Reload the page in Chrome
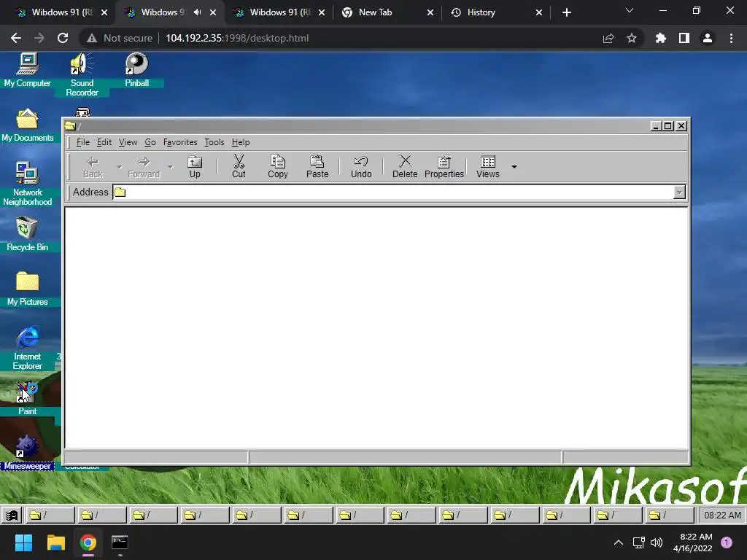747x560 pixels. (x=63, y=38)
